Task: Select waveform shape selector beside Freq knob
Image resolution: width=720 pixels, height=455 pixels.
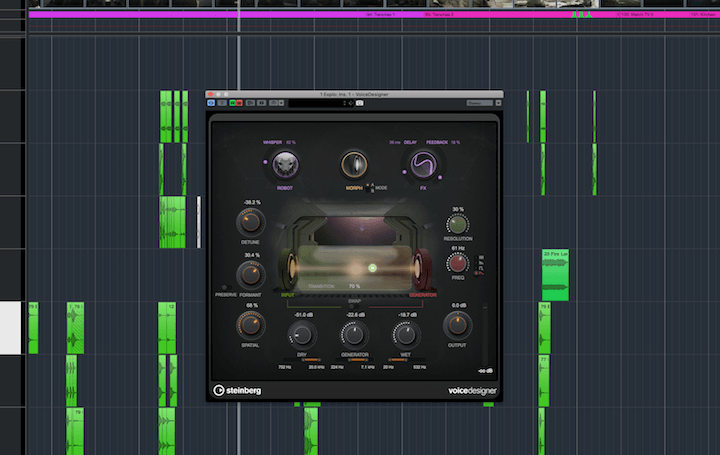Action: click(479, 265)
